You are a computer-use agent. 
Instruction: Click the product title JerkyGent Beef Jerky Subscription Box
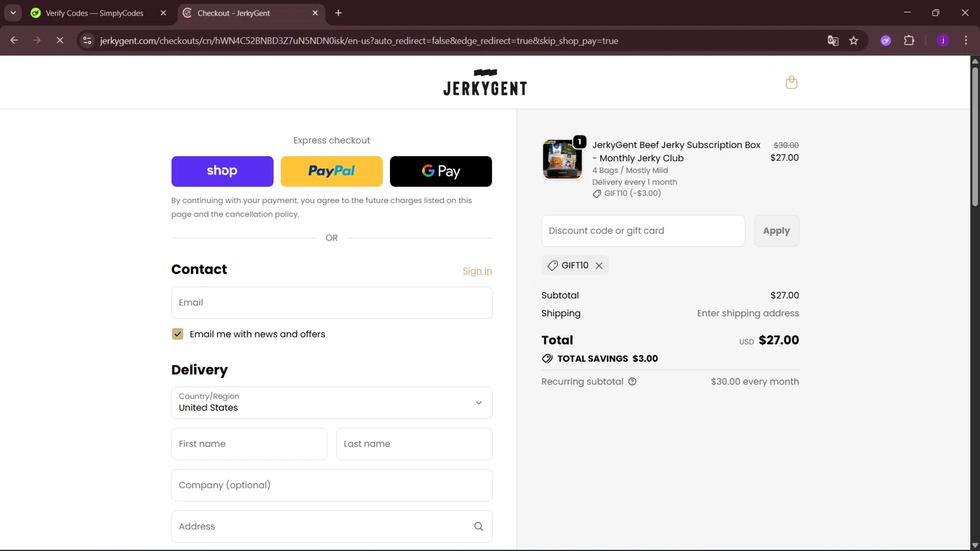click(x=676, y=151)
